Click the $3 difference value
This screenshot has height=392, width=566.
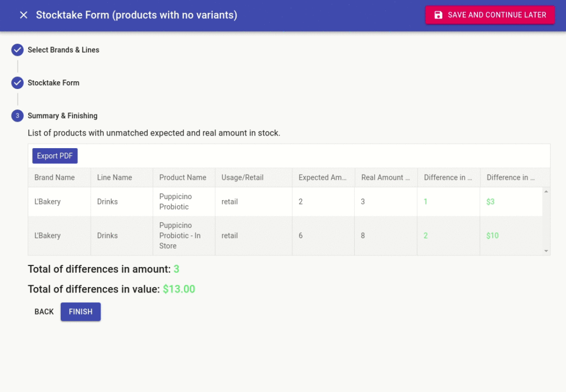coord(490,201)
